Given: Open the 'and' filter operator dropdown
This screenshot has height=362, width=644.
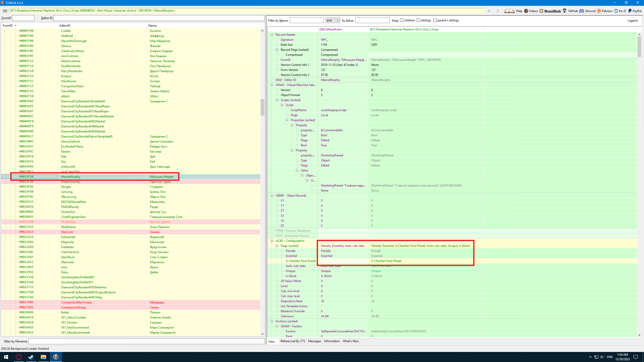Looking at the screenshot, I should (x=333, y=20).
